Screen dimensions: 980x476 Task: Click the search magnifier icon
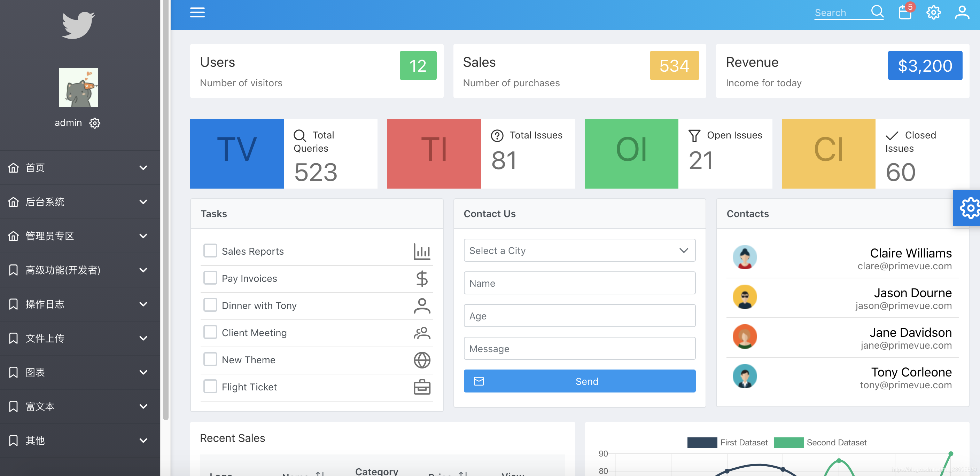[x=877, y=12]
